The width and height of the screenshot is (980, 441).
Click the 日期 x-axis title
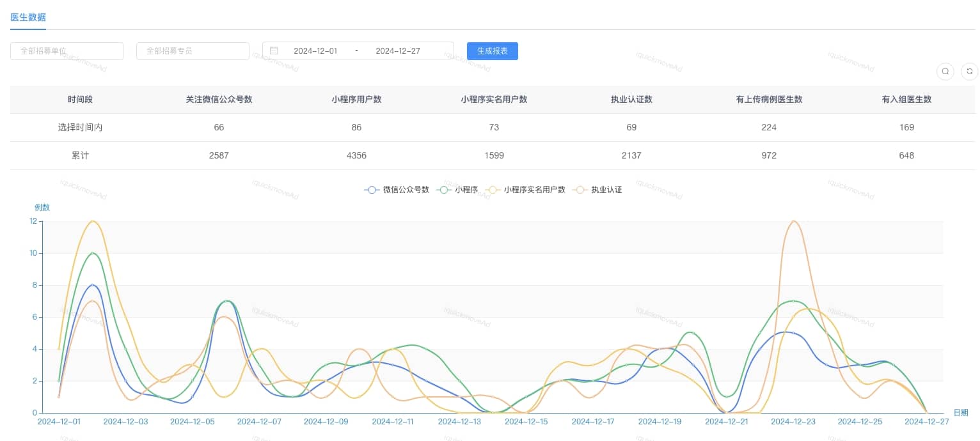(x=961, y=413)
